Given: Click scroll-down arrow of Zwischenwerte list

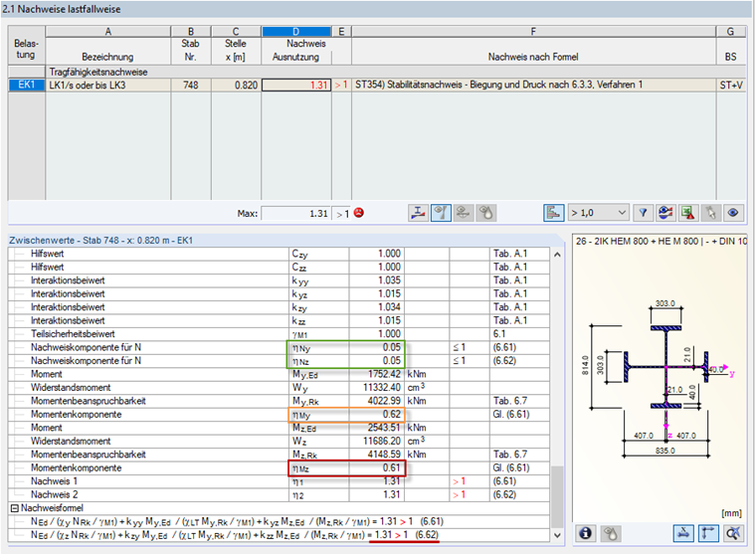Looking at the screenshot, I should 557,535.
